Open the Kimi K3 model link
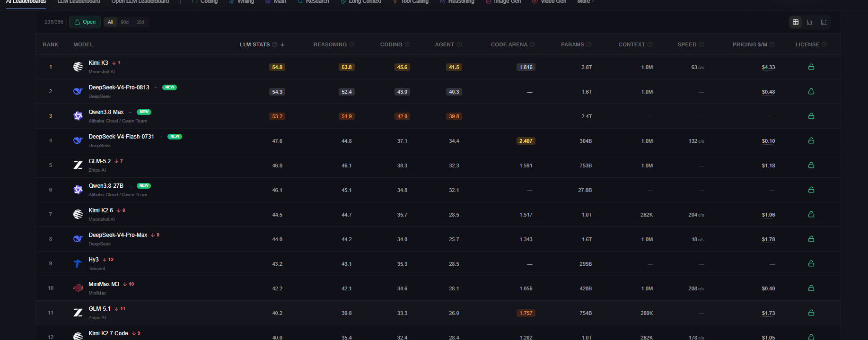Image resolution: width=868 pixels, height=340 pixels. click(x=98, y=63)
